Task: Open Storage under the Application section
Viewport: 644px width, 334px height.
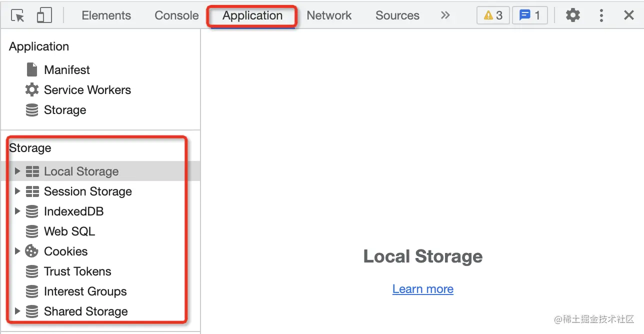Action: (65, 110)
